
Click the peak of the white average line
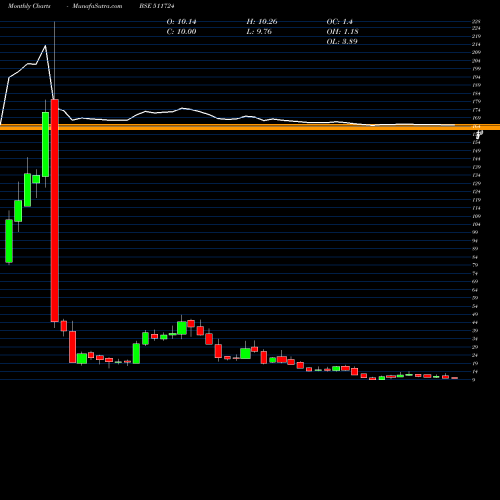point(45,46)
